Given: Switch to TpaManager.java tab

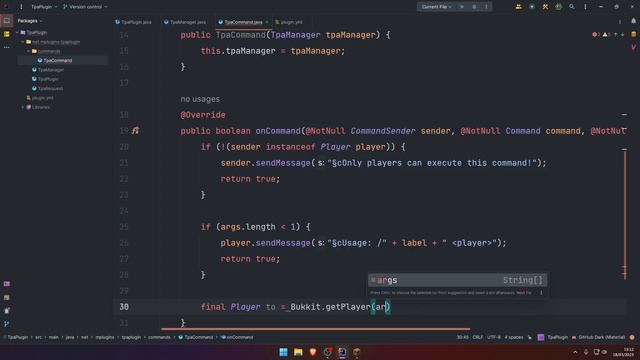Looking at the screenshot, I should 185,22.
